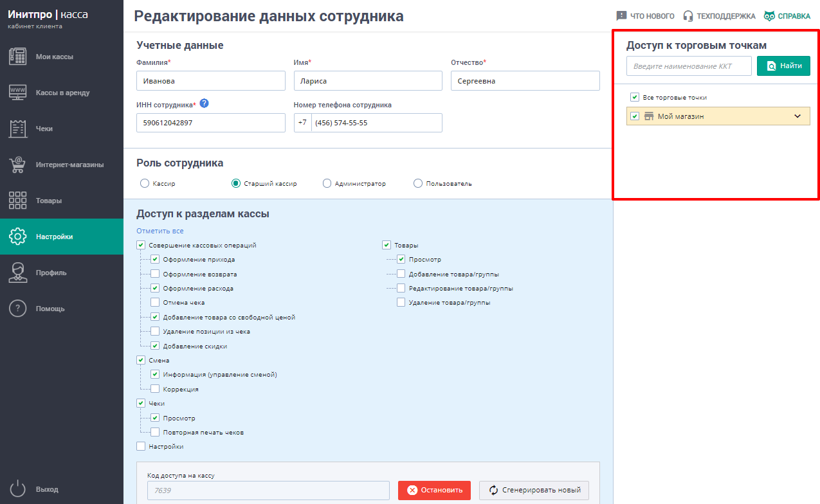Toggle Добавление товара со свободной ценой
This screenshot has height=504, width=820.
click(155, 318)
